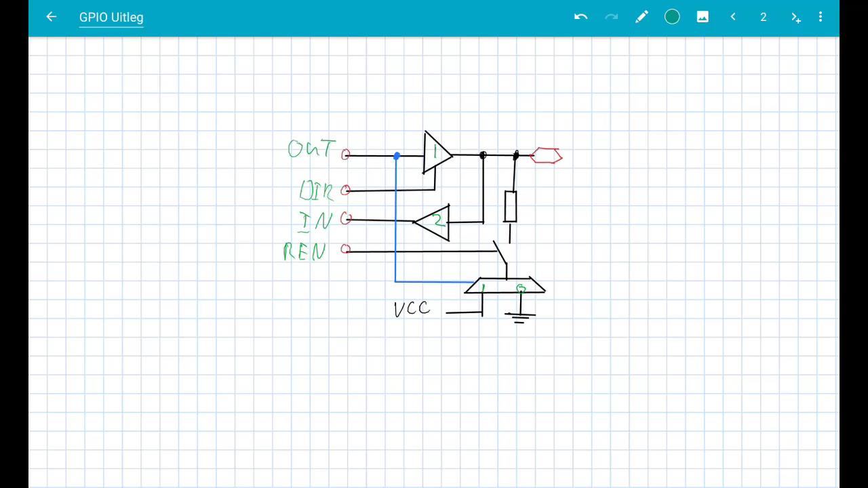Redo the undone stroke
This screenshot has width=868, height=488.
click(611, 17)
